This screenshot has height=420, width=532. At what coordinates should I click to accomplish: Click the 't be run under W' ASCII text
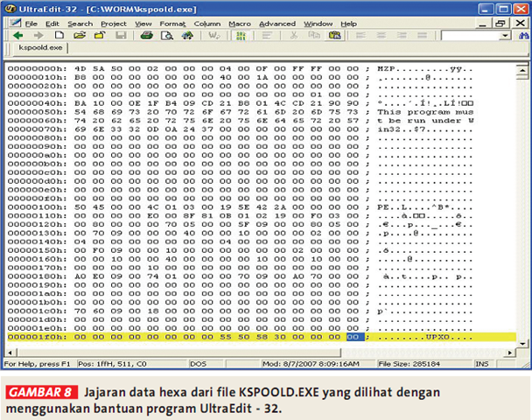(x=425, y=121)
